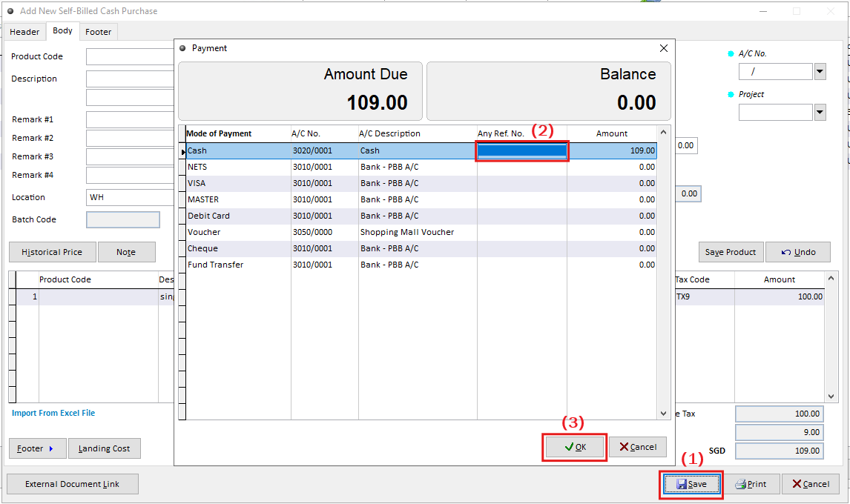This screenshot has height=504, width=850.
Task: Click the Remark #4 input field
Action: (x=130, y=175)
